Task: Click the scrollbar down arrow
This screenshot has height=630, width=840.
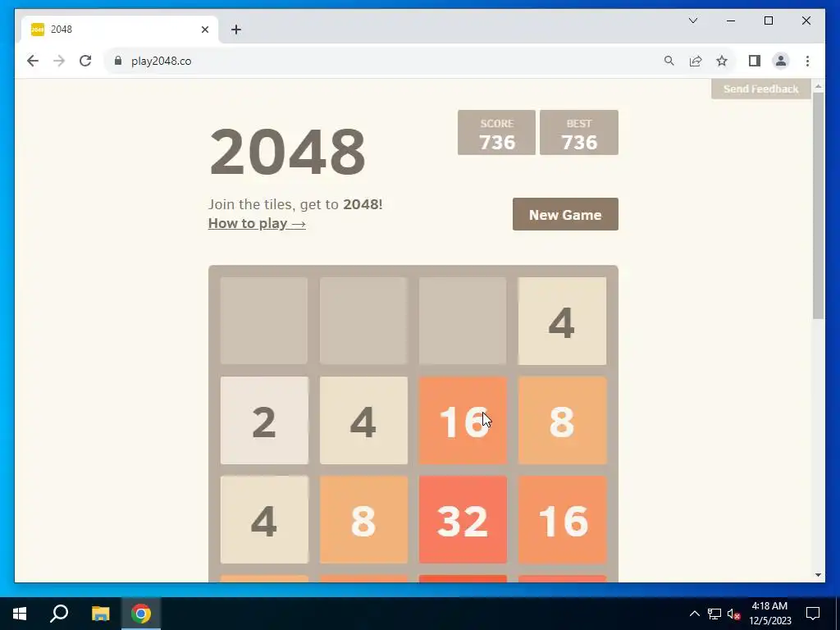Action: 818,575
